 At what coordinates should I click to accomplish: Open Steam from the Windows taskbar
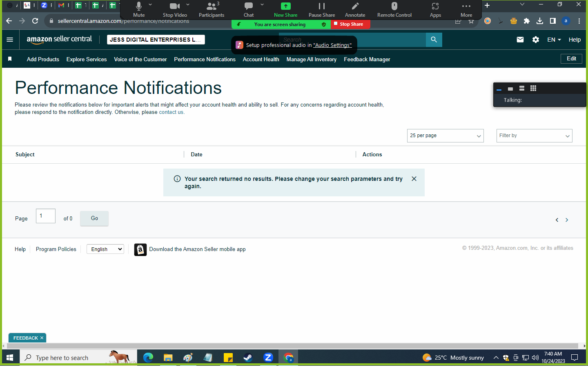tap(248, 358)
